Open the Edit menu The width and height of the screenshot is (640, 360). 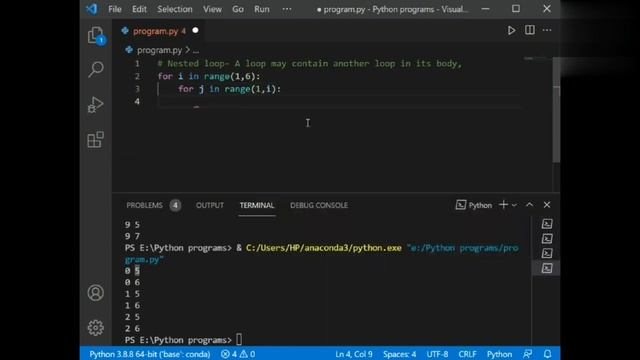139,9
